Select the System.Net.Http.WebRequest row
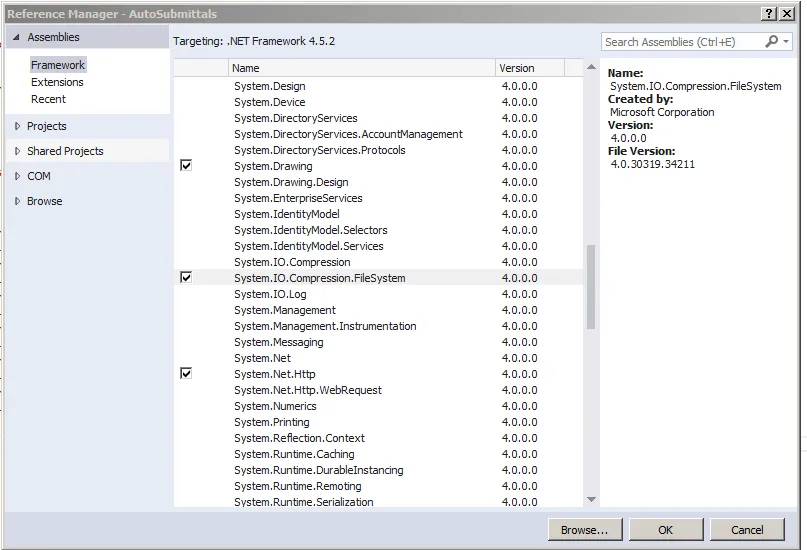Screen dimensions: 807x550 tap(378, 390)
